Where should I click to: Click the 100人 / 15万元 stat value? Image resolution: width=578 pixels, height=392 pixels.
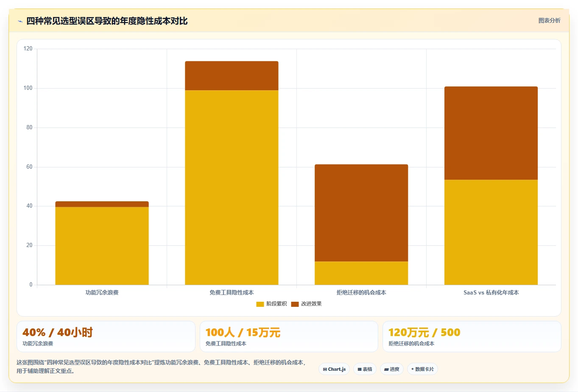(x=243, y=332)
